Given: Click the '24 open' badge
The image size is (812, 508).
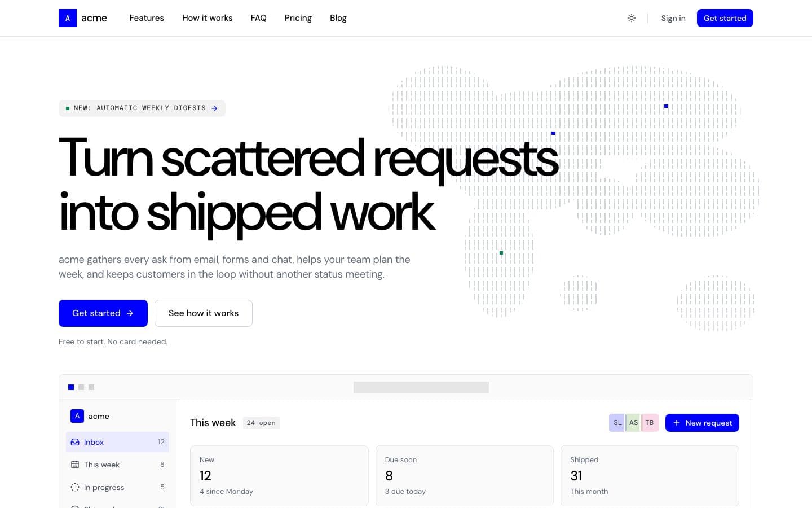Looking at the screenshot, I should pos(261,423).
